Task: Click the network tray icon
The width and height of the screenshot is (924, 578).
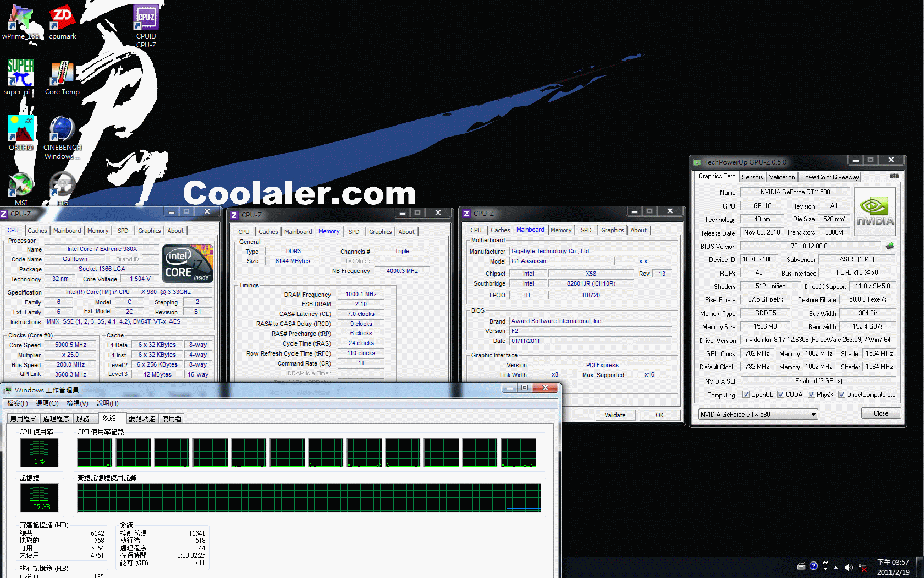Action: (x=862, y=567)
